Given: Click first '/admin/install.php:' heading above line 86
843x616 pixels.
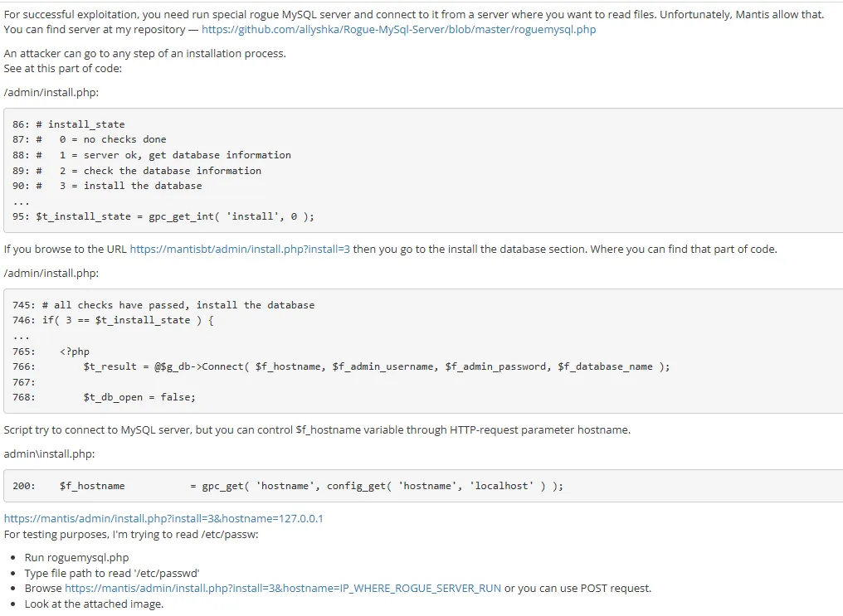Looking at the screenshot, I should click(51, 92).
